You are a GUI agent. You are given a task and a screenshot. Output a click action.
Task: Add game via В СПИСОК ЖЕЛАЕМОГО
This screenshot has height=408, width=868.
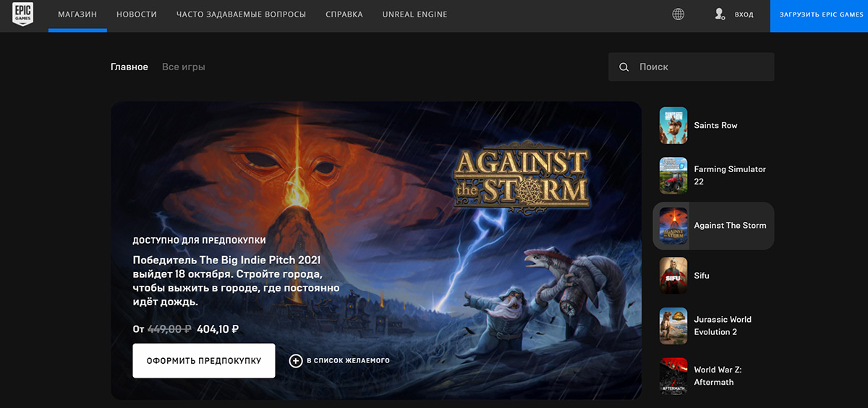349,360
